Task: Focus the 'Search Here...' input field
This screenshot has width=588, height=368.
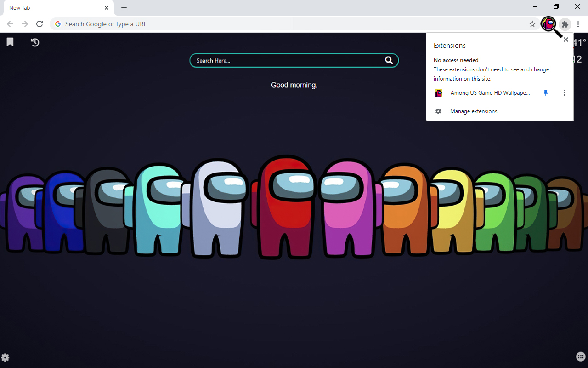Action: click(294, 60)
